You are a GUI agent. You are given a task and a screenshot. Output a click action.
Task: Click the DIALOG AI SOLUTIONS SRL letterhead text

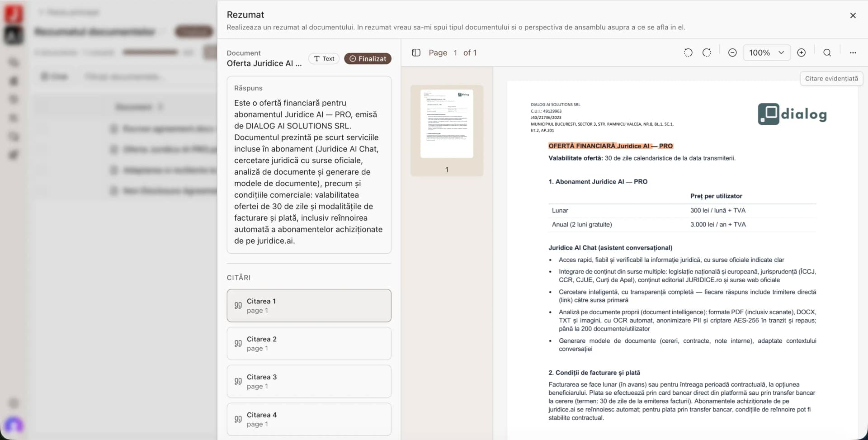click(x=555, y=105)
